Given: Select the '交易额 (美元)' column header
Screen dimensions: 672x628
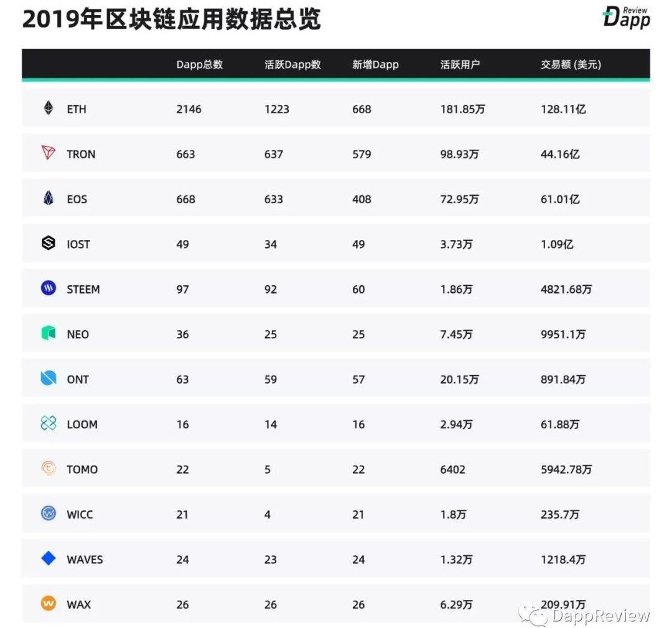Looking at the screenshot, I should [x=571, y=65].
